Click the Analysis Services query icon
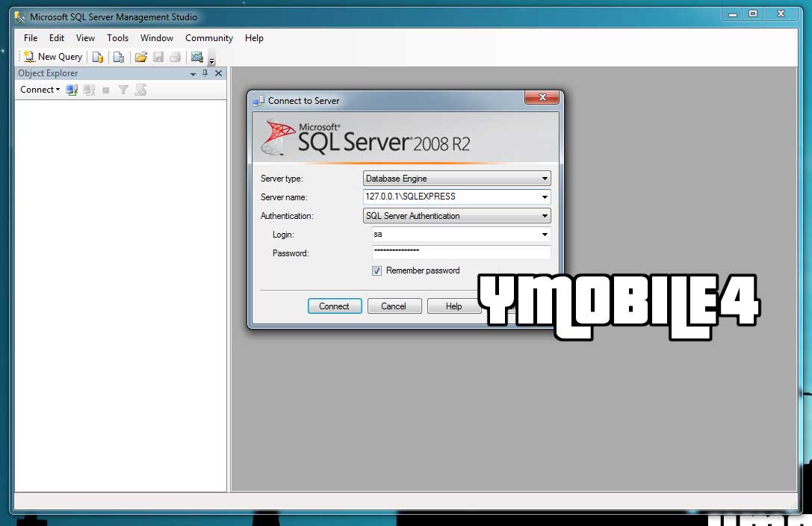This screenshot has width=812, height=526. (119, 57)
